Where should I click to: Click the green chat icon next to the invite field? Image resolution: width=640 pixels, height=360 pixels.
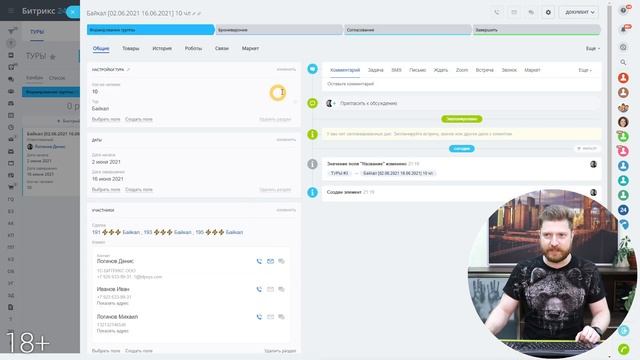312,103
